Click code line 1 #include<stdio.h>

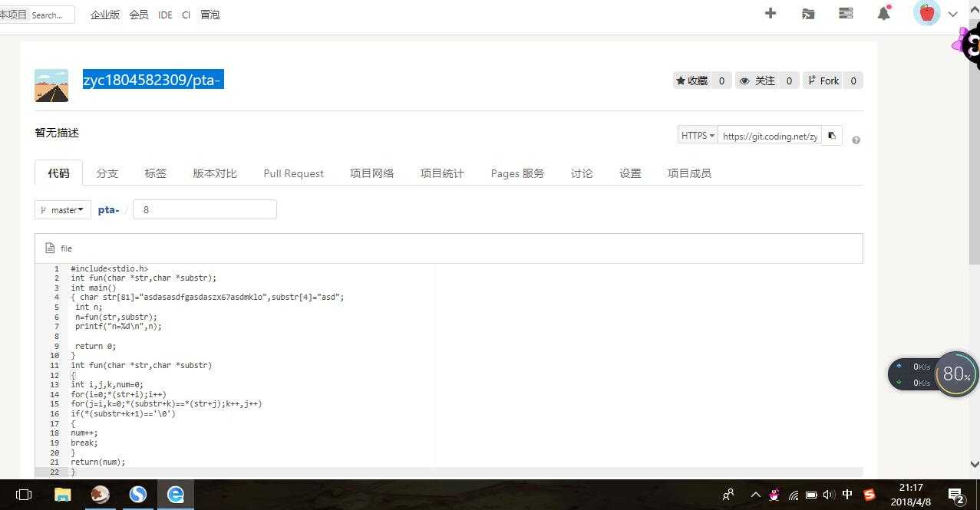(x=110, y=269)
